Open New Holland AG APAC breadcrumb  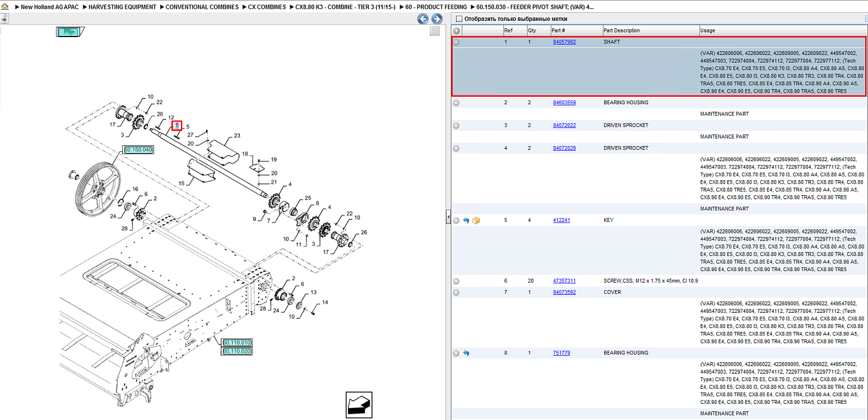click(x=50, y=7)
